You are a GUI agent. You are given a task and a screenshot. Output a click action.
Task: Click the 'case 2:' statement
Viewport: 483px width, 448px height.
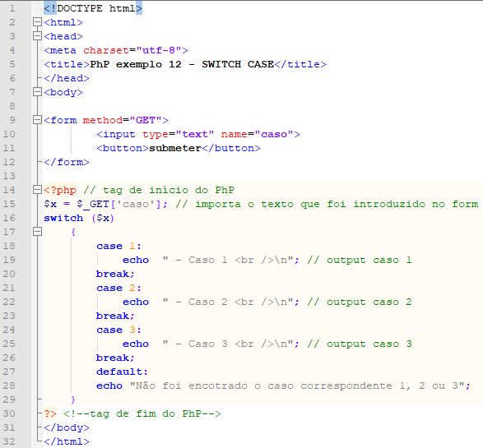tap(119, 288)
